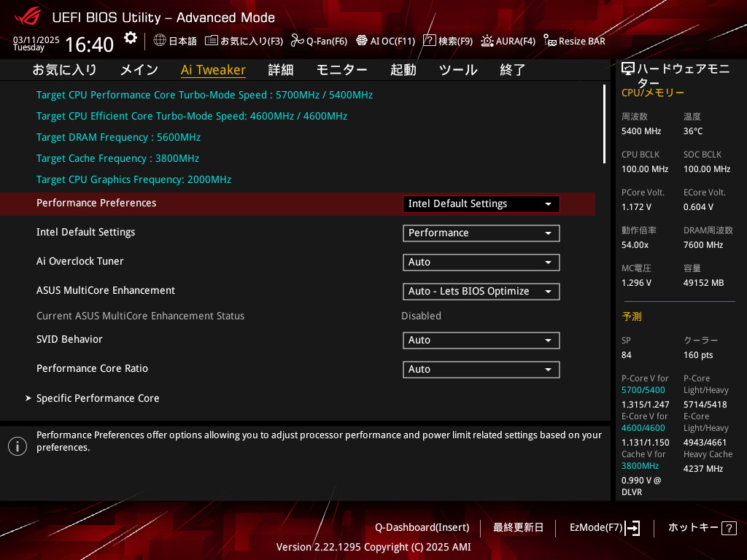747x560 pixels.
Task: Click the 最終更新日 button
Action: [518, 527]
